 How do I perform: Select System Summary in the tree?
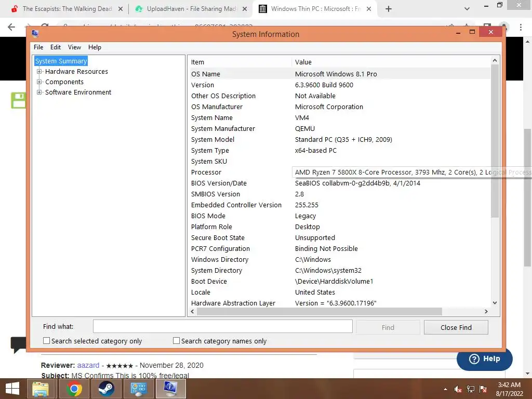(x=61, y=61)
